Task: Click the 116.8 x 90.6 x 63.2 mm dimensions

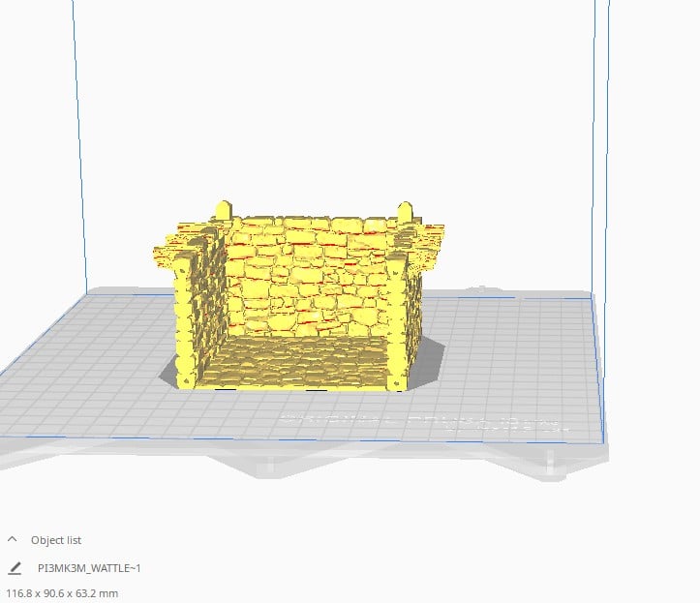Action: click(62, 593)
